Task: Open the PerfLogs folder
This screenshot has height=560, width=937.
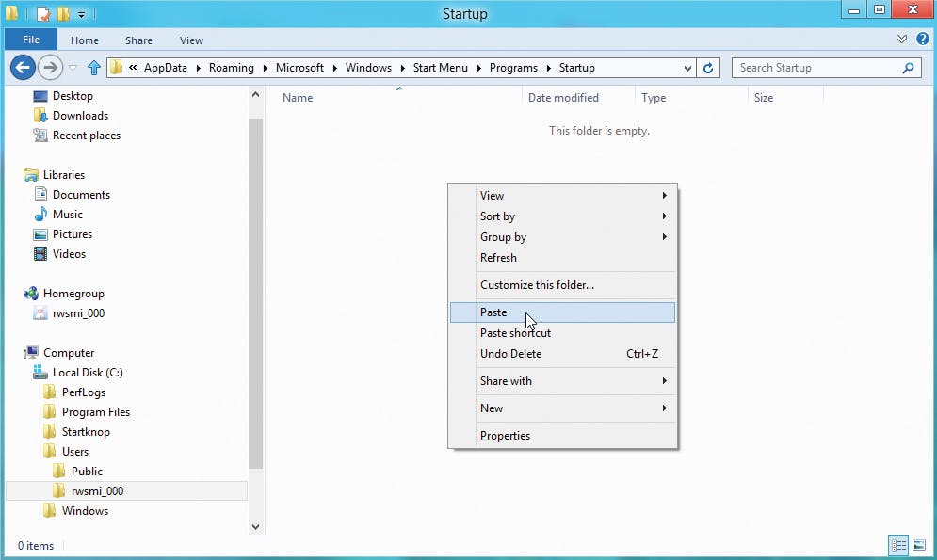Action: tap(84, 392)
